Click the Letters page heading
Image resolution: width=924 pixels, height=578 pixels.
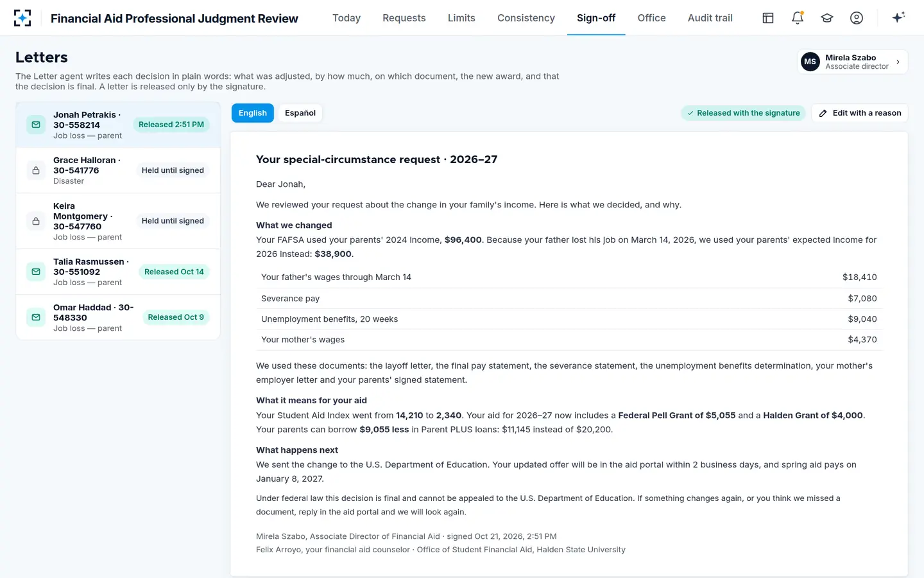coord(42,57)
